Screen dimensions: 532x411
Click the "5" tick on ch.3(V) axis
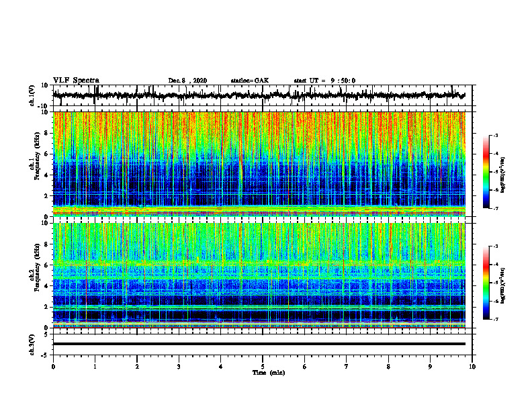click(x=47, y=334)
